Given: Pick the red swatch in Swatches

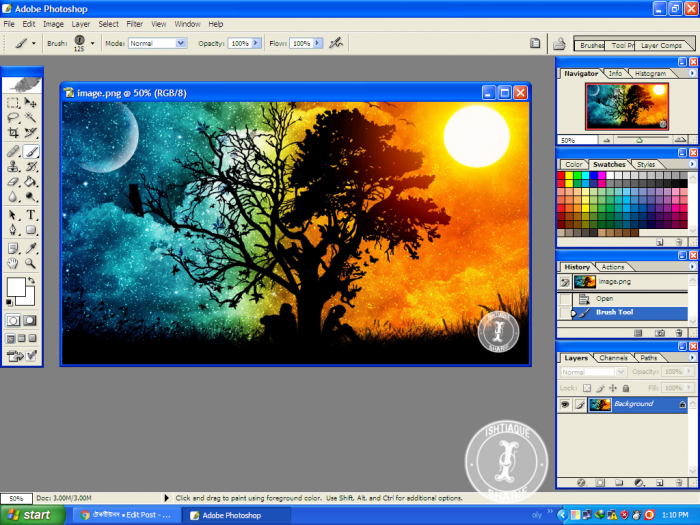Looking at the screenshot, I should click(x=561, y=175).
